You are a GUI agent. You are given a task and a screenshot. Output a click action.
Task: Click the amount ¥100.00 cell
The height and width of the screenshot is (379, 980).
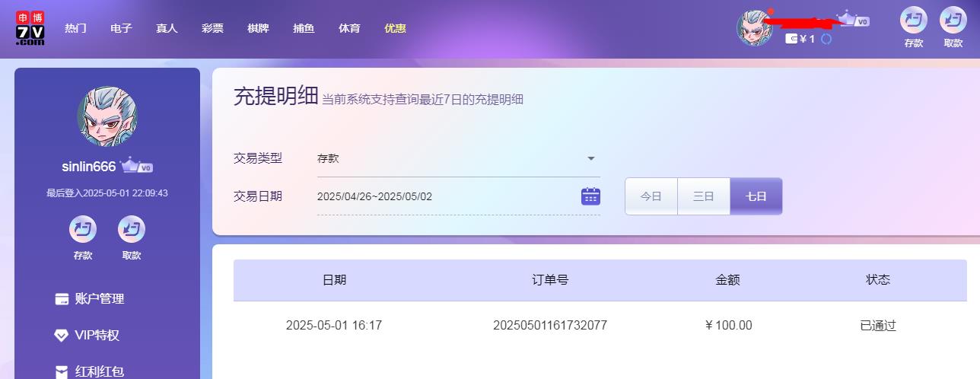[x=729, y=326]
